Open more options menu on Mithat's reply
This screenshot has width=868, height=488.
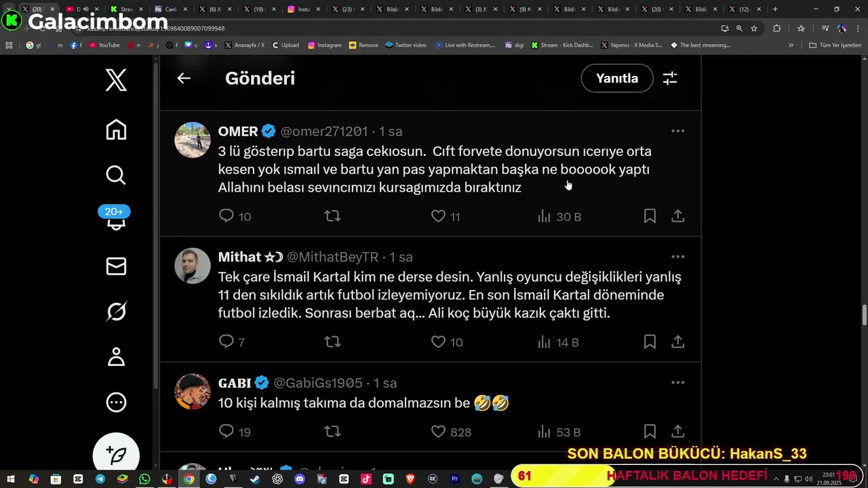tap(677, 257)
